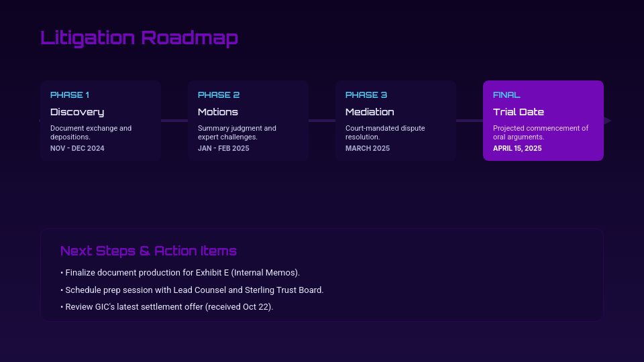Select the Next Steps & Action Items heading
The height and width of the screenshot is (362, 644).
pyautogui.click(x=148, y=251)
